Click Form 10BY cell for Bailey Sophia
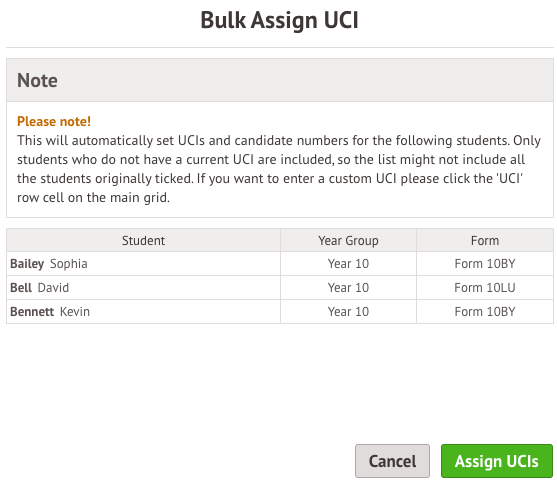This screenshot has height=485, width=557. [485, 264]
